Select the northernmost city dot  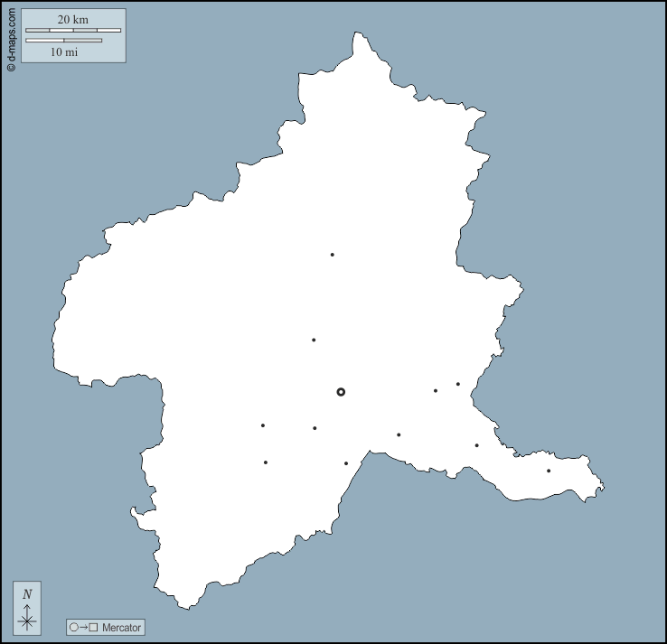(332, 255)
